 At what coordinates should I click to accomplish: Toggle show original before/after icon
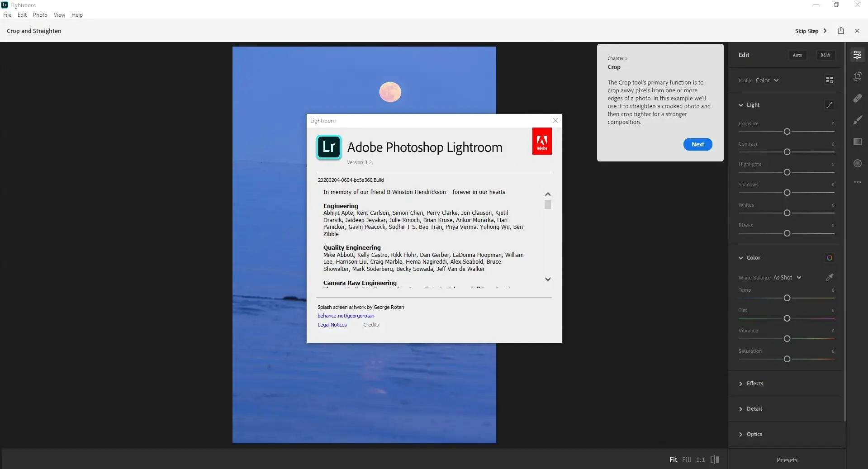pyautogui.click(x=715, y=460)
